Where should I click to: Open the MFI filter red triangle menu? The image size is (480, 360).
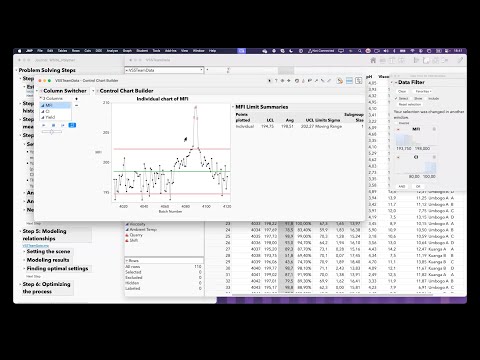point(398,129)
